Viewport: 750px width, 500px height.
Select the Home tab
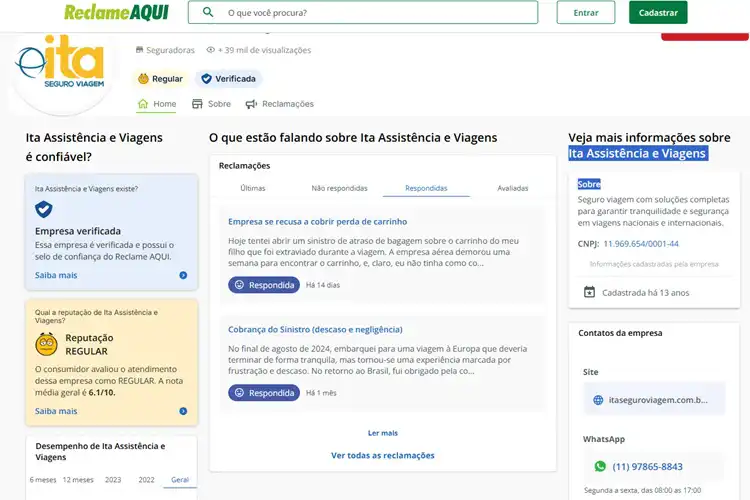(156, 104)
